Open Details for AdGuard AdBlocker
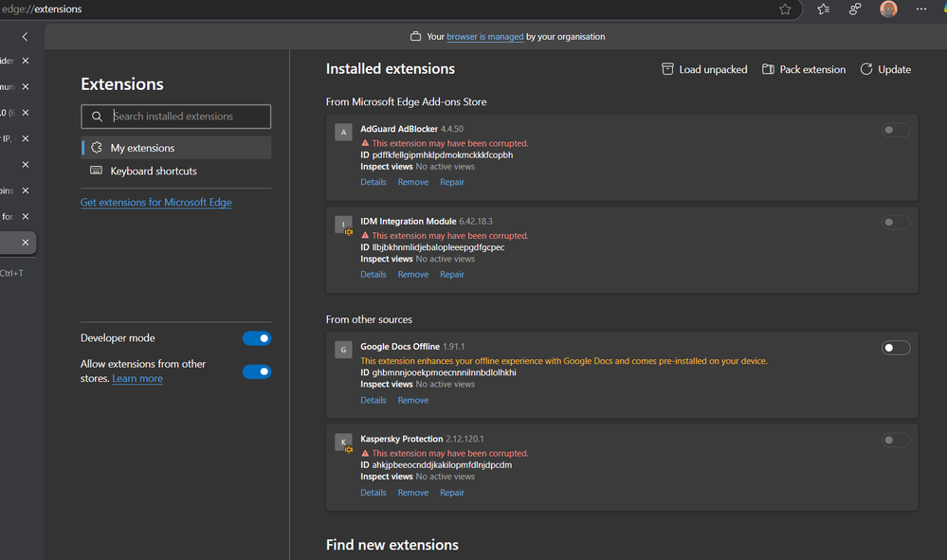 [x=373, y=182]
